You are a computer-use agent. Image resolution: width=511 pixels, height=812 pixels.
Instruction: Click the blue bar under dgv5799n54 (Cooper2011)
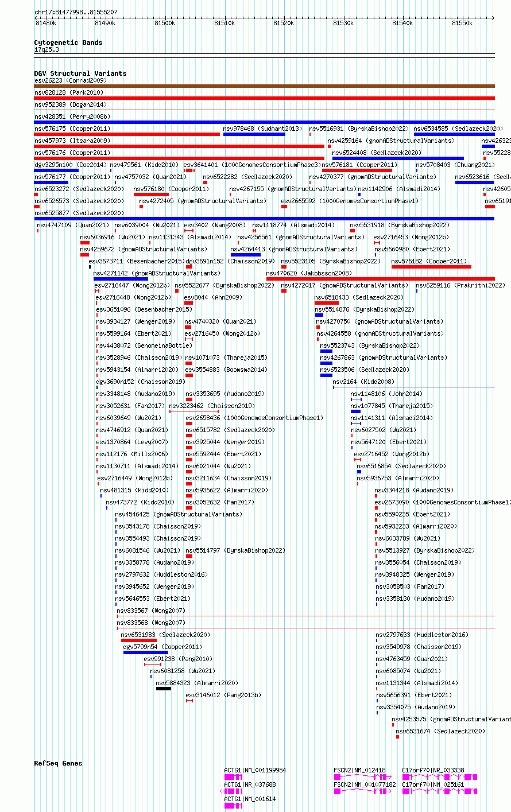click(146, 652)
